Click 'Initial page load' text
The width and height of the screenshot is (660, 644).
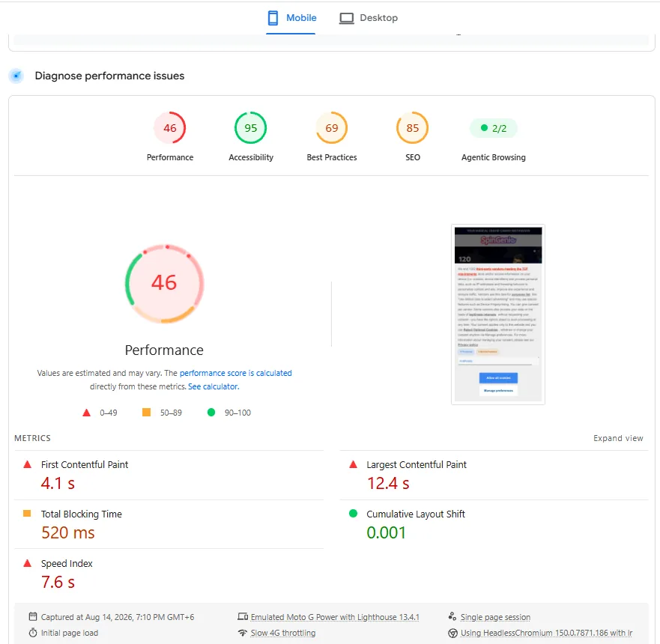70,633
